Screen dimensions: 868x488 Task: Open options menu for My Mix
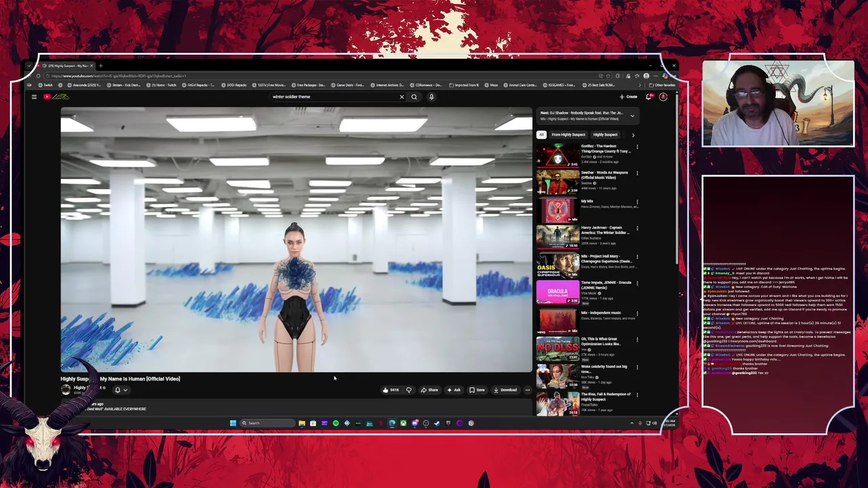(x=637, y=201)
